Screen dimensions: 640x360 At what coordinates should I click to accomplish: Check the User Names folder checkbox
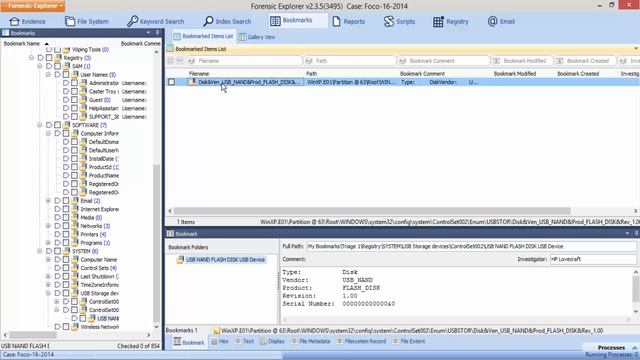[x=66, y=75]
